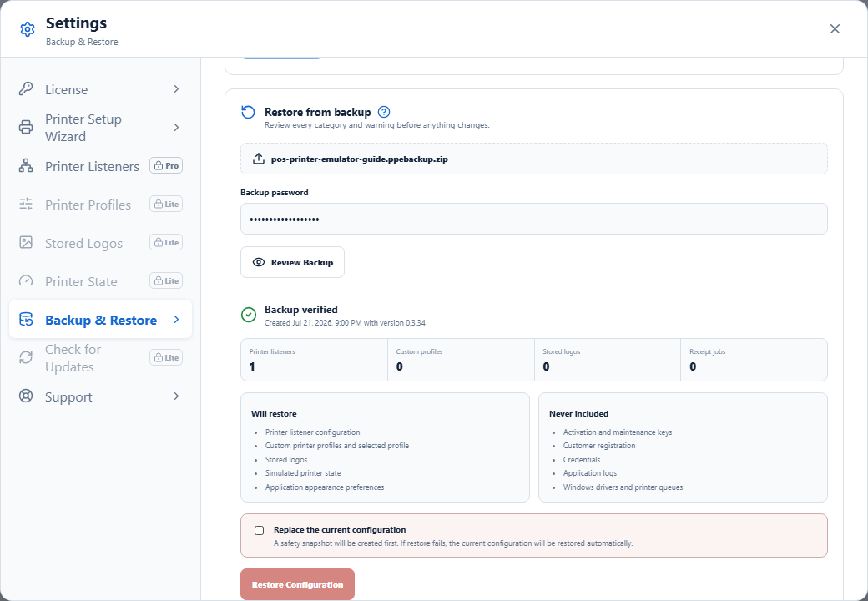
Task: Click the Printer Setup Wizard printer icon
Action: (x=26, y=127)
